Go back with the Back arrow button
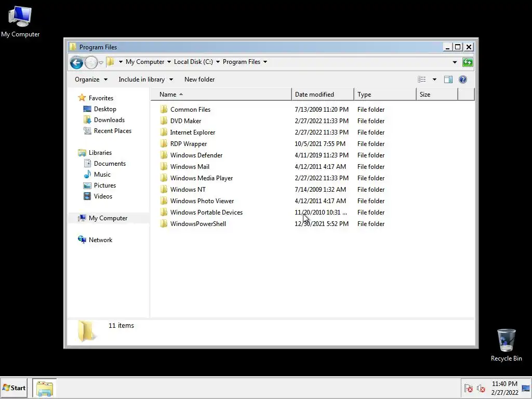 (76, 62)
